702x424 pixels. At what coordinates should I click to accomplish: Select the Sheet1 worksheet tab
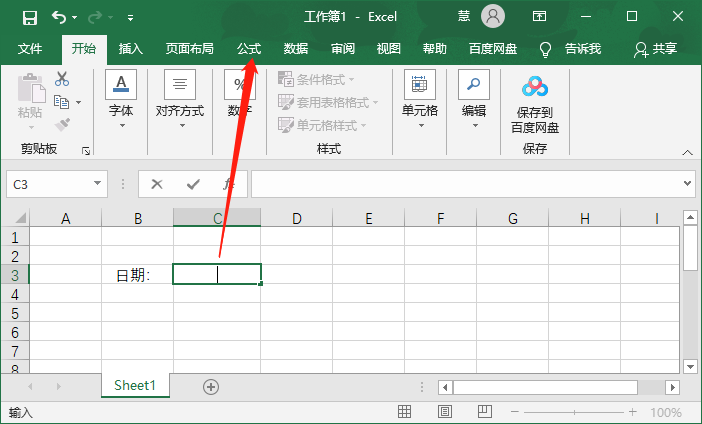point(135,386)
